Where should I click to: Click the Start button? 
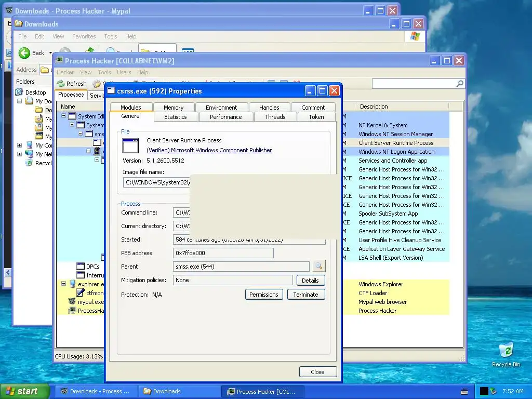pos(24,391)
